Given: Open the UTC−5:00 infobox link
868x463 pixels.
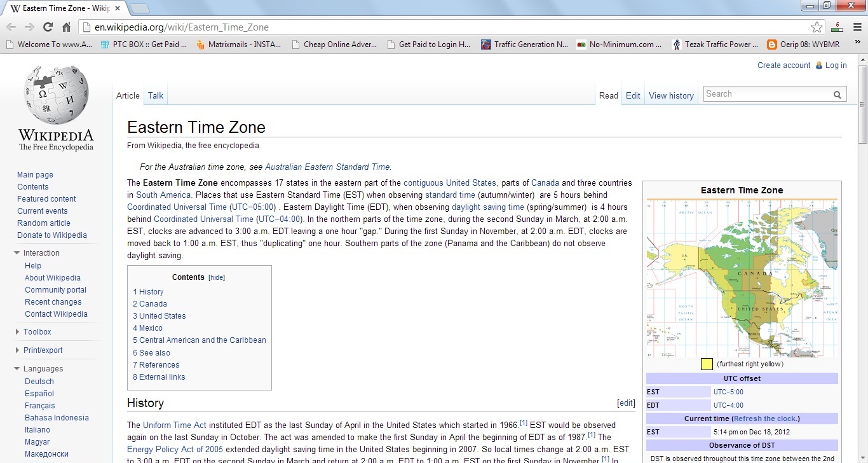Looking at the screenshot, I should pos(728,392).
